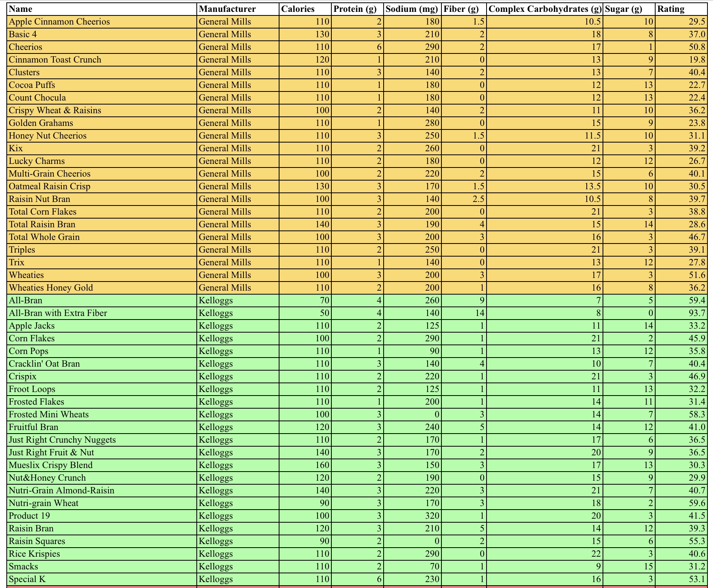Click the Cinnamon Toast Crunch cell
This screenshot has height=588, width=713.
coord(102,60)
